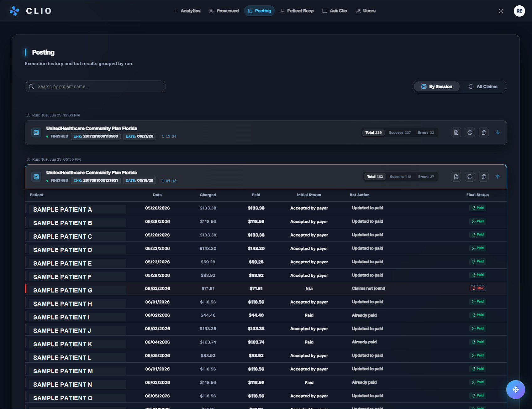
Task: Print the 12:03 PM run results
Action: 470,132
